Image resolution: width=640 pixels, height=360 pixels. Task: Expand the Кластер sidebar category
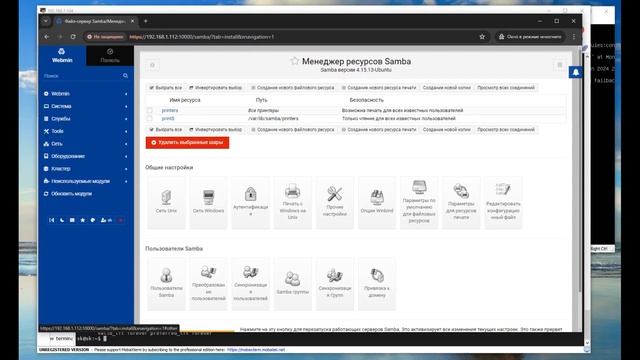[86, 169]
